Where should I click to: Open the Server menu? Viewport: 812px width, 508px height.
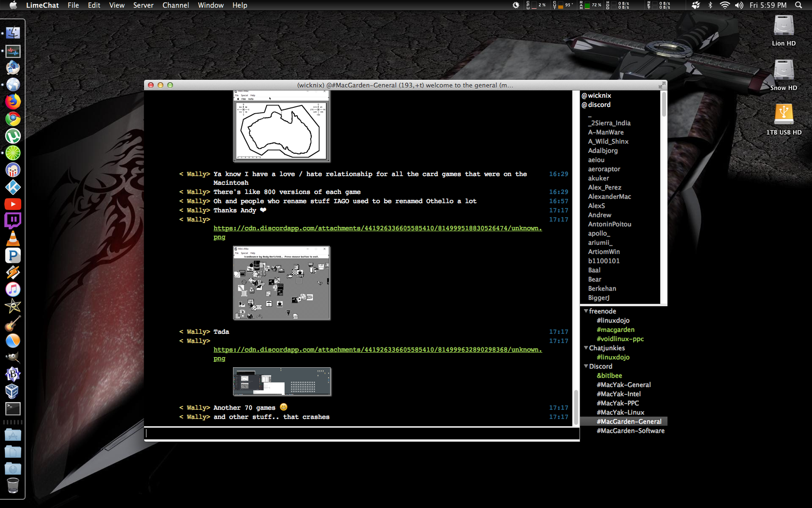coord(144,5)
